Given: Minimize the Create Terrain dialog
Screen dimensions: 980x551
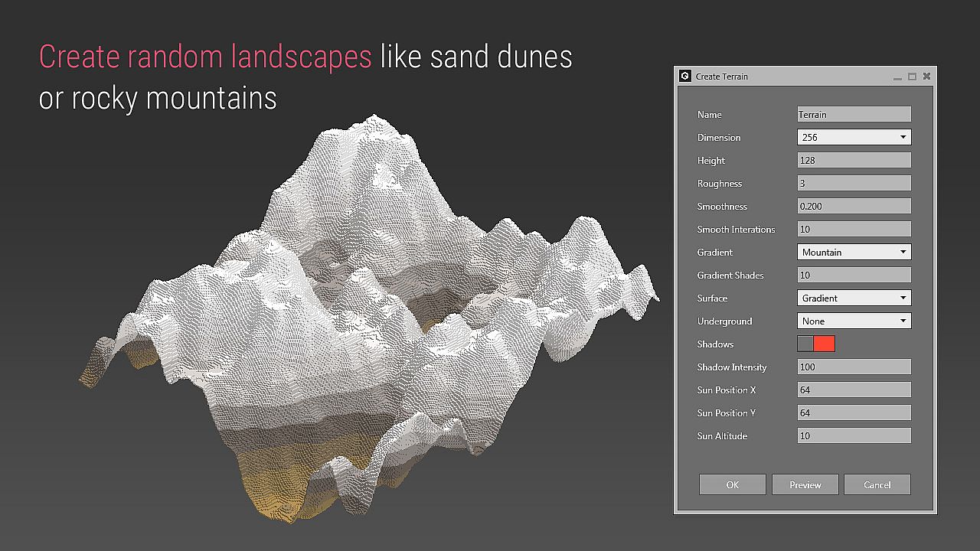Looking at the screenshot, I should (x=897, y=77).
